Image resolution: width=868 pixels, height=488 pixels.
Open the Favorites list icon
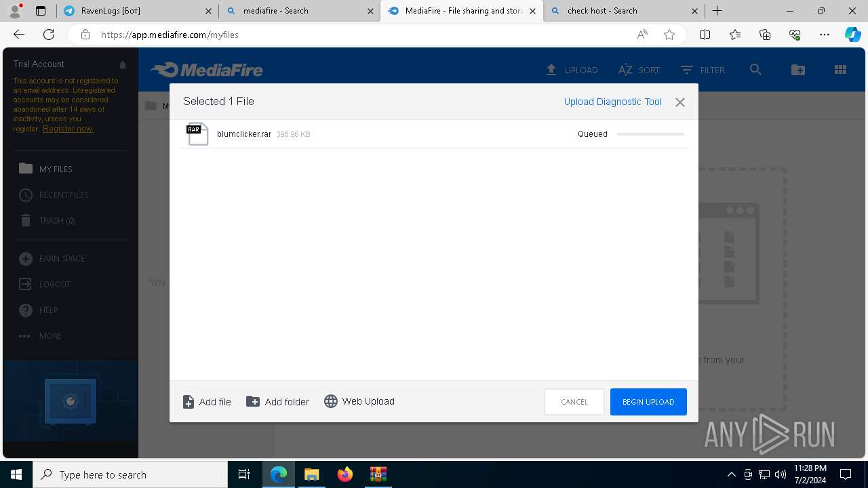click(x=735, y=35)
